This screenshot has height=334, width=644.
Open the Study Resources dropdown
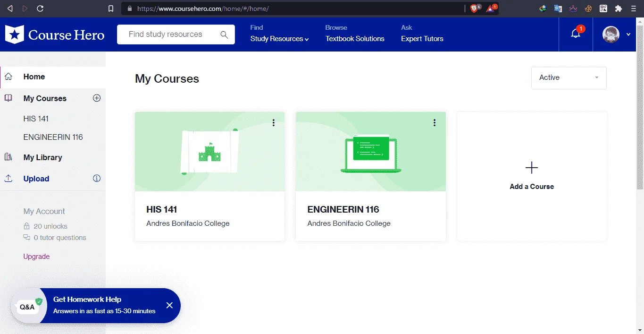[279, 39]
